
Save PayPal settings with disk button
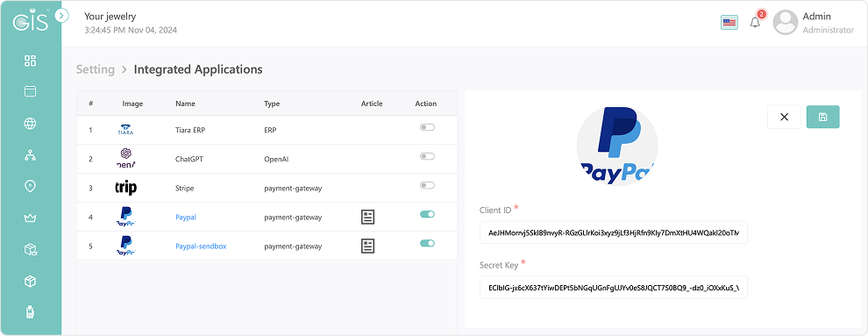point(822,117)
